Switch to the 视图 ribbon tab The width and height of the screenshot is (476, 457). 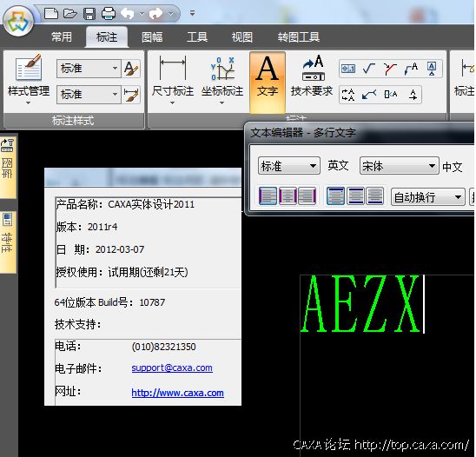point(242,37)
